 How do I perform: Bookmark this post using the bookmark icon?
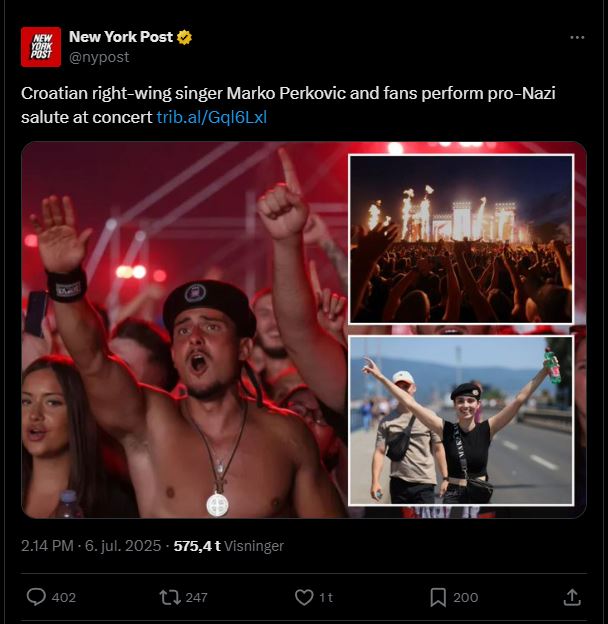click(438, 597)
